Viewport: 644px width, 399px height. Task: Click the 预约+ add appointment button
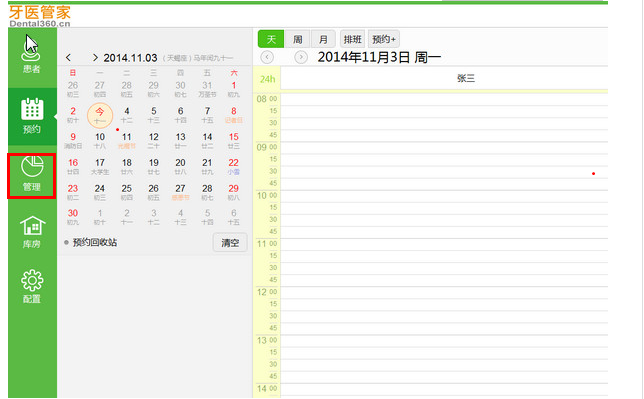pyautogui.click(x=384, y=39)
